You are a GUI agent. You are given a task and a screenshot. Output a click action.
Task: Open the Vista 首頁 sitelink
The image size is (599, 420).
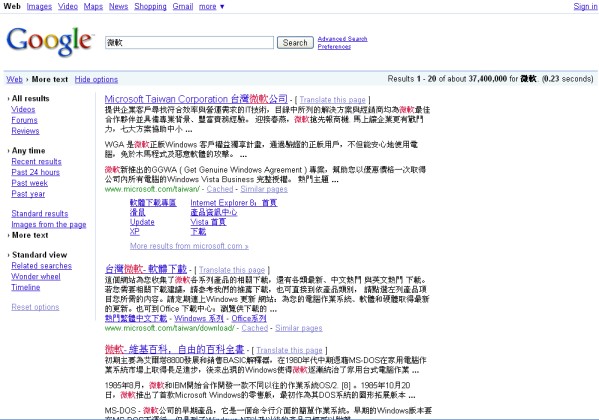click(208, 222)
